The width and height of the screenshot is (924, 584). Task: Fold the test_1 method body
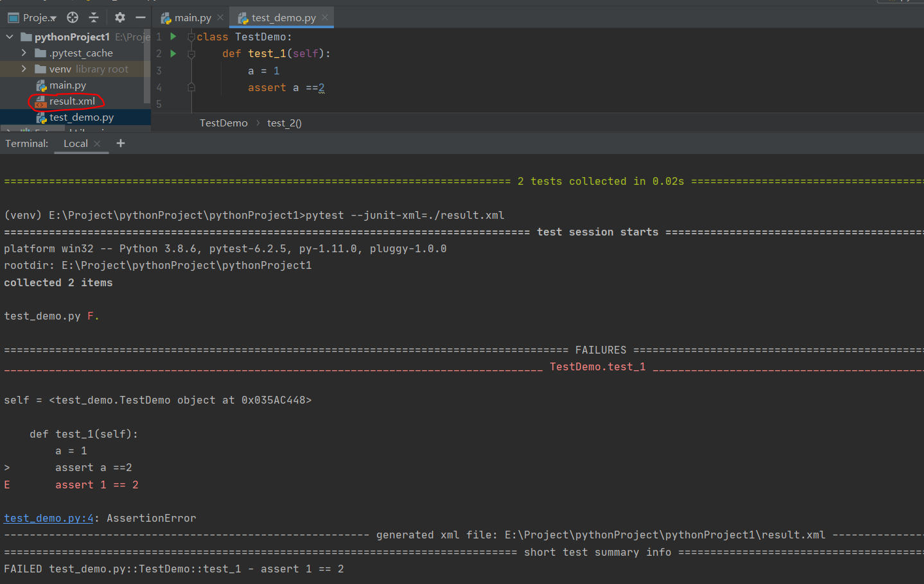(x=191, y=54)
